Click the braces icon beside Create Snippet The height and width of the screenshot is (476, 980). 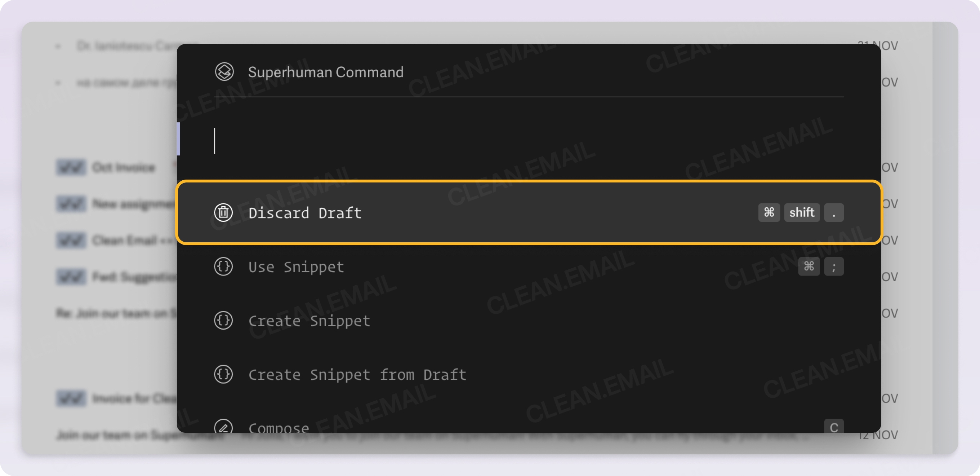223,320
